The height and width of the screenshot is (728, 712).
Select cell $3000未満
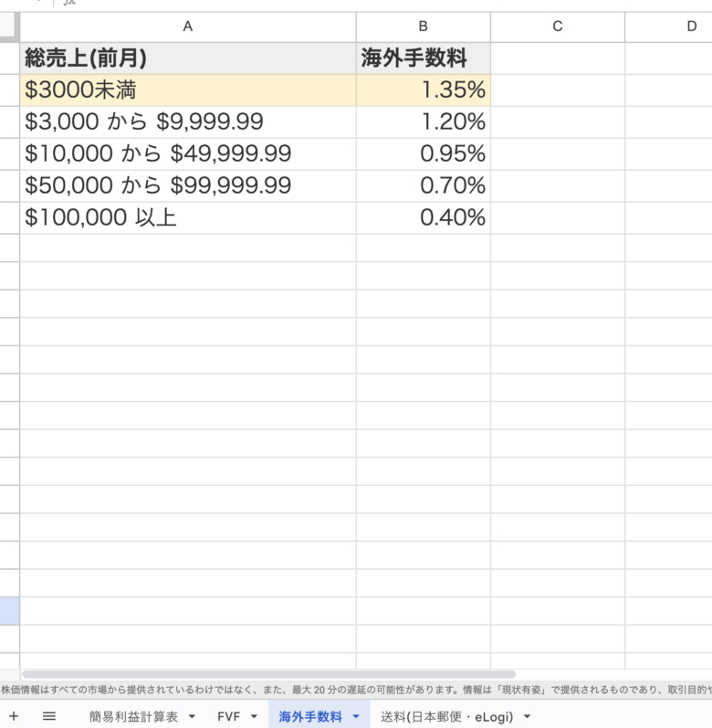[x=188, y=90]
